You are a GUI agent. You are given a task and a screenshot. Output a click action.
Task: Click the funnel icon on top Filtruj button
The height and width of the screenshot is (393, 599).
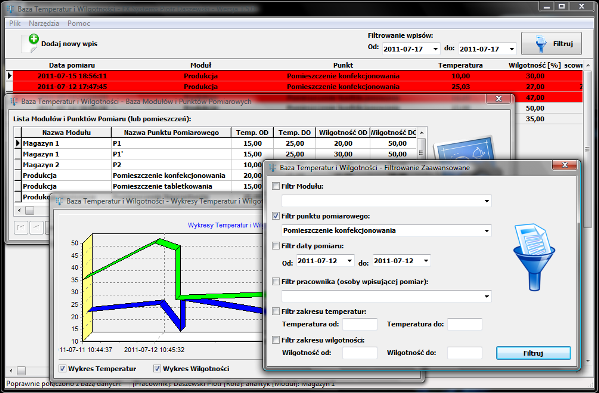pyautogui.click(x=540, y=44)
